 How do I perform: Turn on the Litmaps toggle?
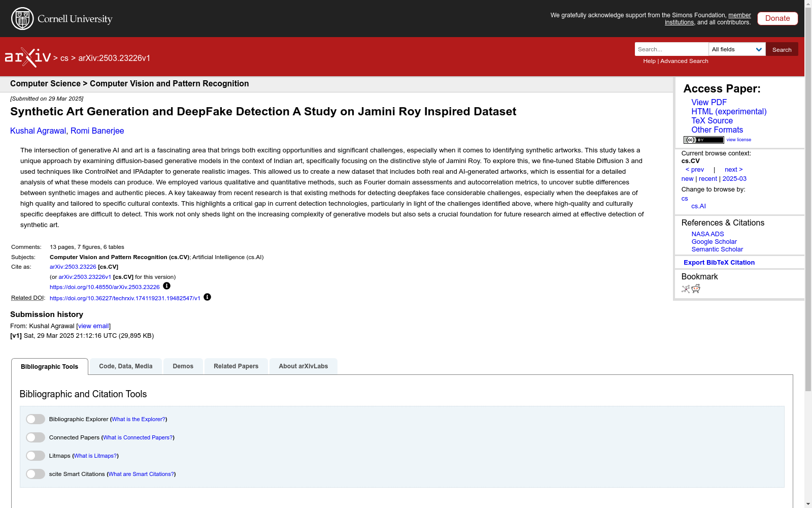coord(36,456)
